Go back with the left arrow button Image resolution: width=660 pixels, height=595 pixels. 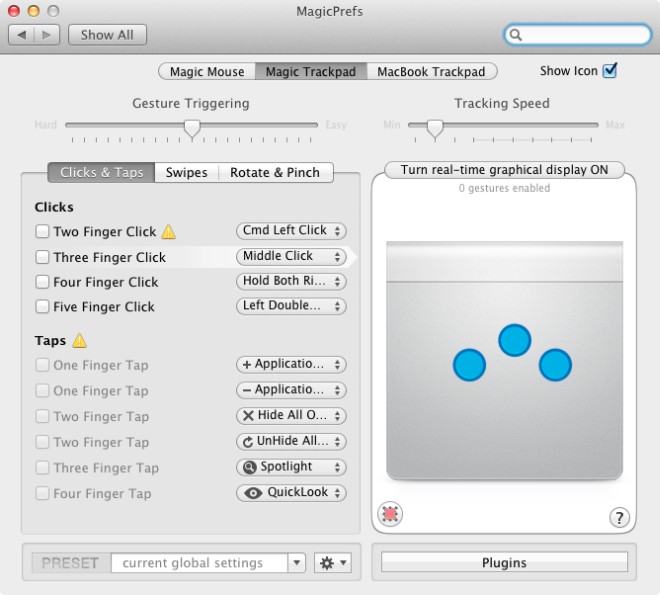[21, 35]
